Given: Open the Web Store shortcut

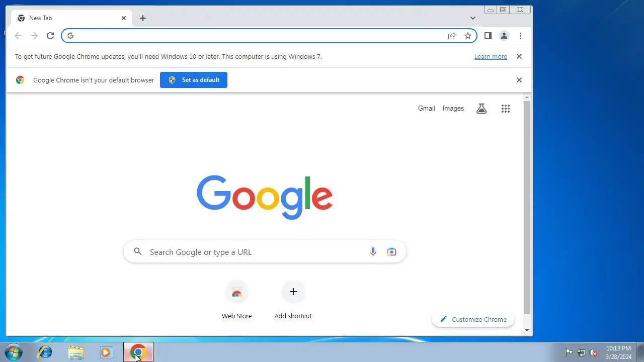Looking at the screenshot, I should point(236,300).
